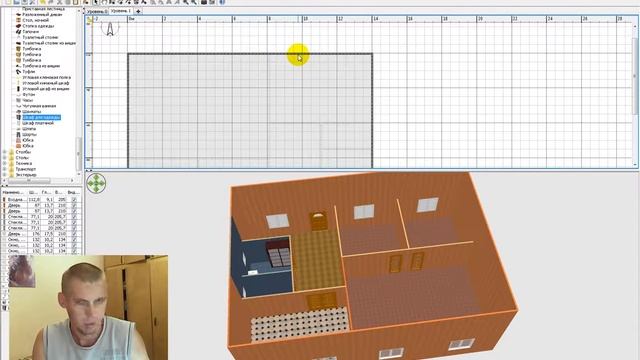
Task: Select Угловой книжный шкаф item
Action: tap(46, 83)
